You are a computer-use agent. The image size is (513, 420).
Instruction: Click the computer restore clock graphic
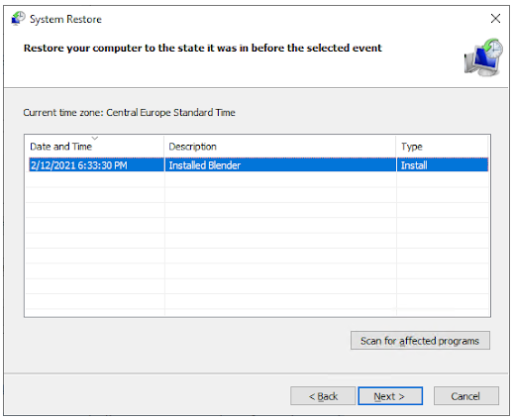click(483, 56)
